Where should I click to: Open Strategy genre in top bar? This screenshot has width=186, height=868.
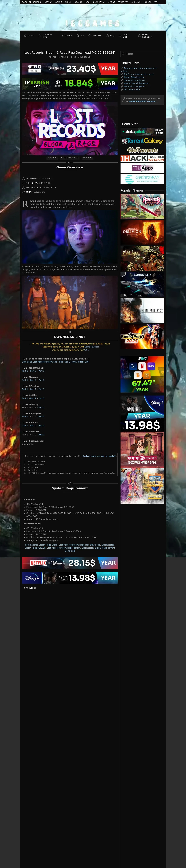[123, 2]
